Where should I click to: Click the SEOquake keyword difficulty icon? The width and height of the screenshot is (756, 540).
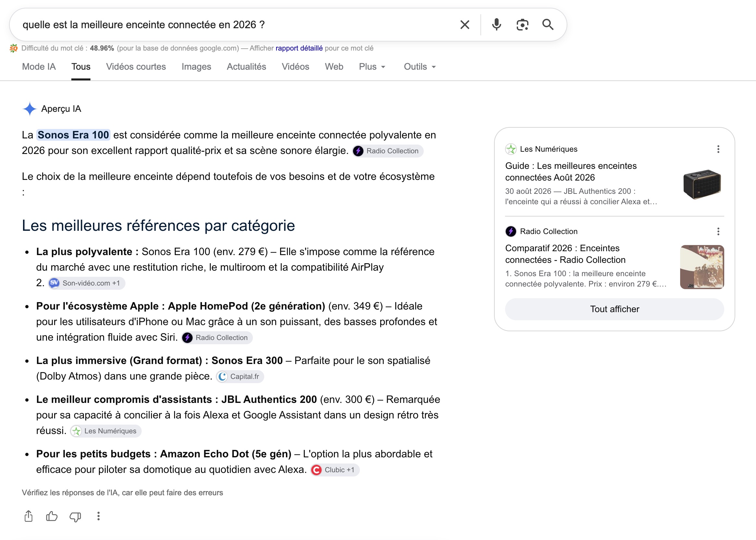click(x=14, y=48)
